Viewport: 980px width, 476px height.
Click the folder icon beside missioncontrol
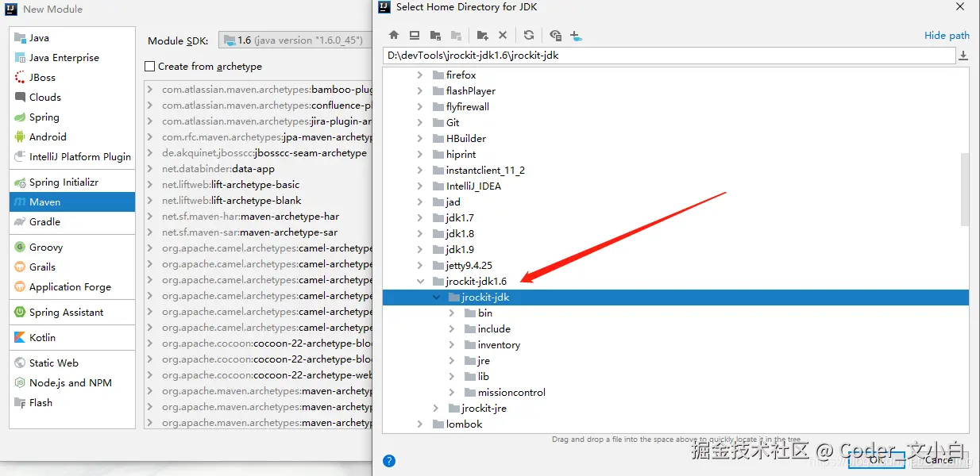coord(470,393)
